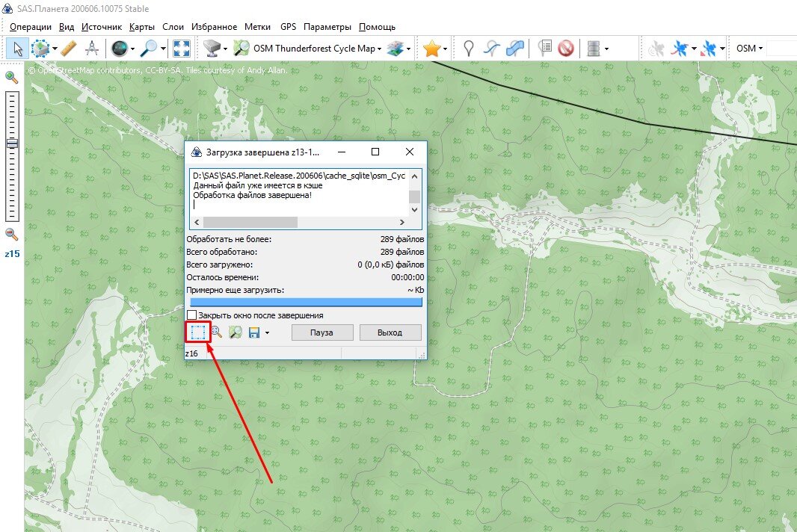
Task: Click the Выход button
Action: point(390,332)
